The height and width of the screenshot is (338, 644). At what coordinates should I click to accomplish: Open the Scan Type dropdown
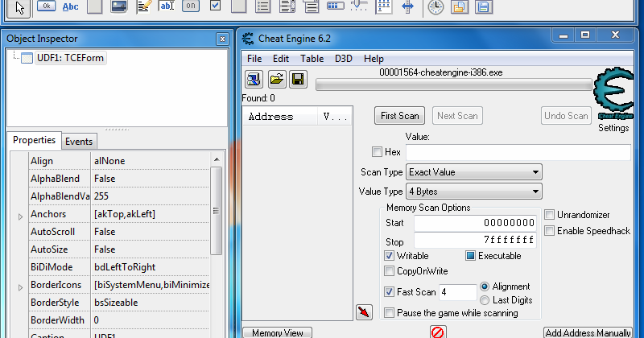(x=474, y=172)
